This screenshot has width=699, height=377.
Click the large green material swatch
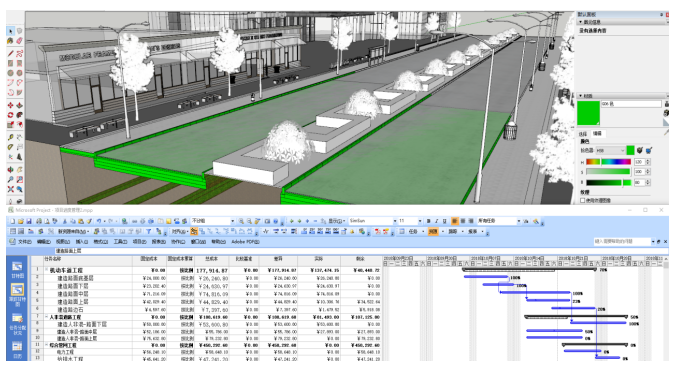click(x=588, y=113)
